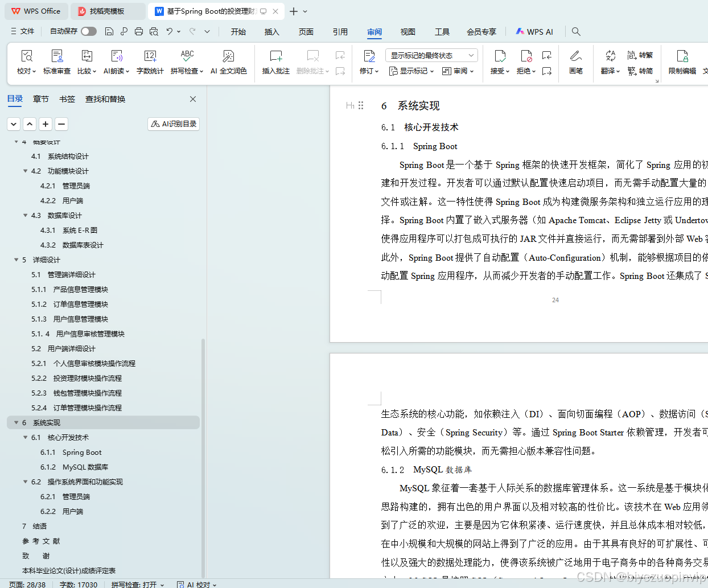Viewport: 708px width, 588px height.
Task: Open the WPS Office home tab
Action: (36, 11)
